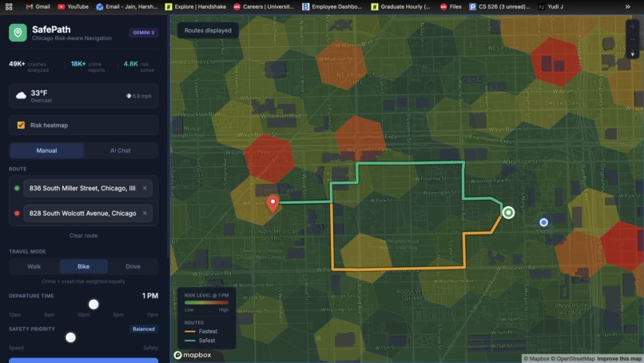The height and width of the screenshot is (363, 644).
Task: Click the 33°F temperature reading
Action: [x=39, y=93]
